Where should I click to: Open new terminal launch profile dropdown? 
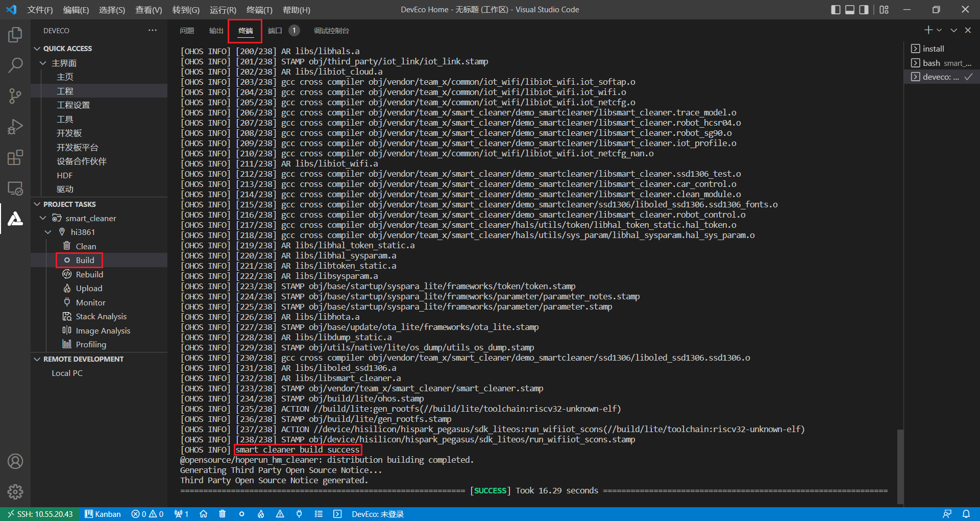click(939, 30)
